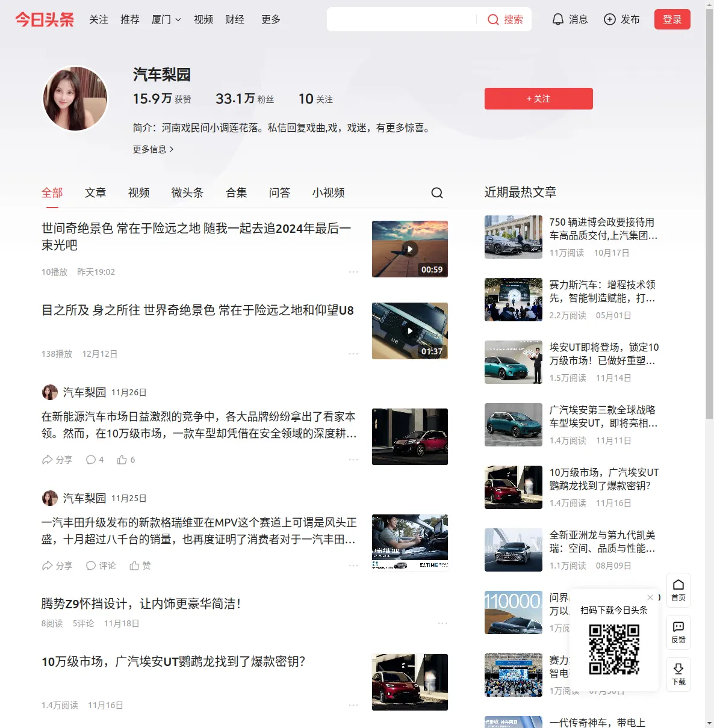The height and width of the screenshot is (728, 714).
Task: Expand the 厦门 city dropdown
Action: pyautogui.click(x=166, y=19)
